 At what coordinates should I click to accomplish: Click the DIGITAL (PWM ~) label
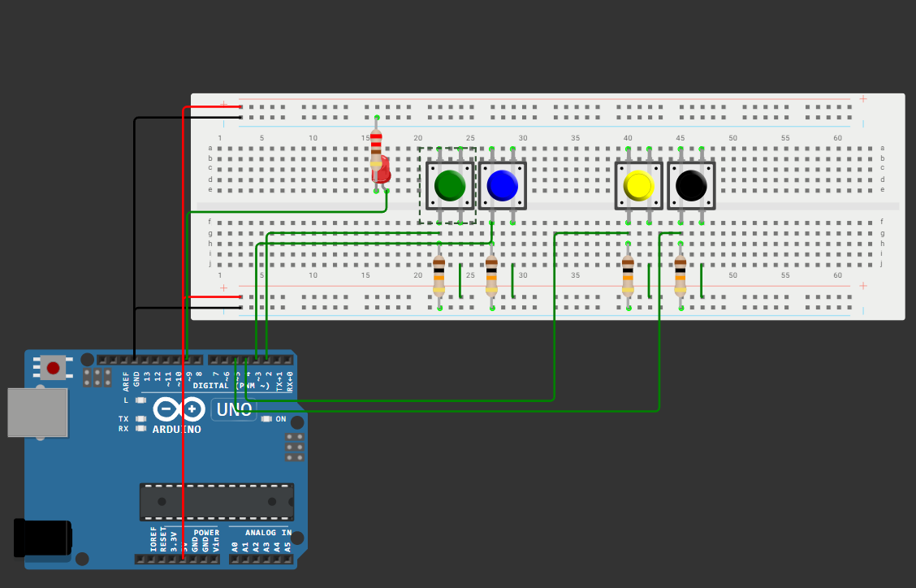(231, 386)
